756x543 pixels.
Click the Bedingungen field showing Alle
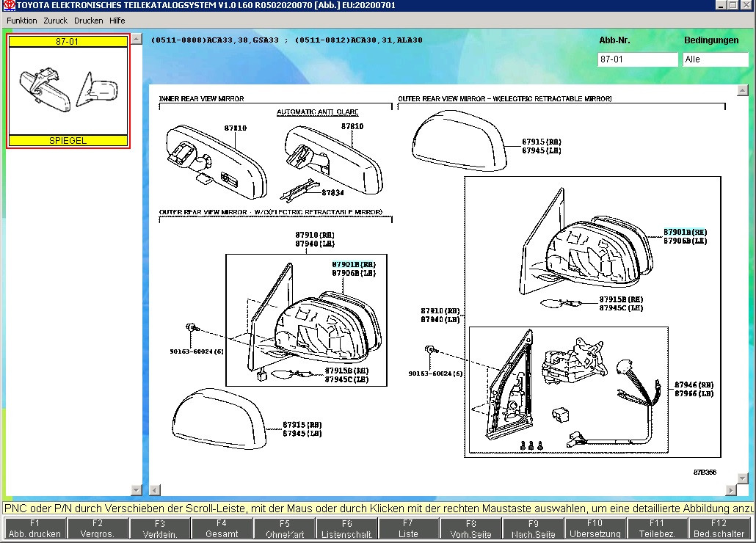714,59
